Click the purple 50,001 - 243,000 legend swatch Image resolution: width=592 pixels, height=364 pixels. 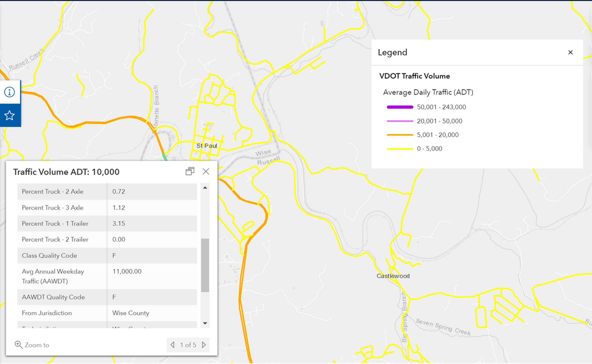[x=400, y=107]
